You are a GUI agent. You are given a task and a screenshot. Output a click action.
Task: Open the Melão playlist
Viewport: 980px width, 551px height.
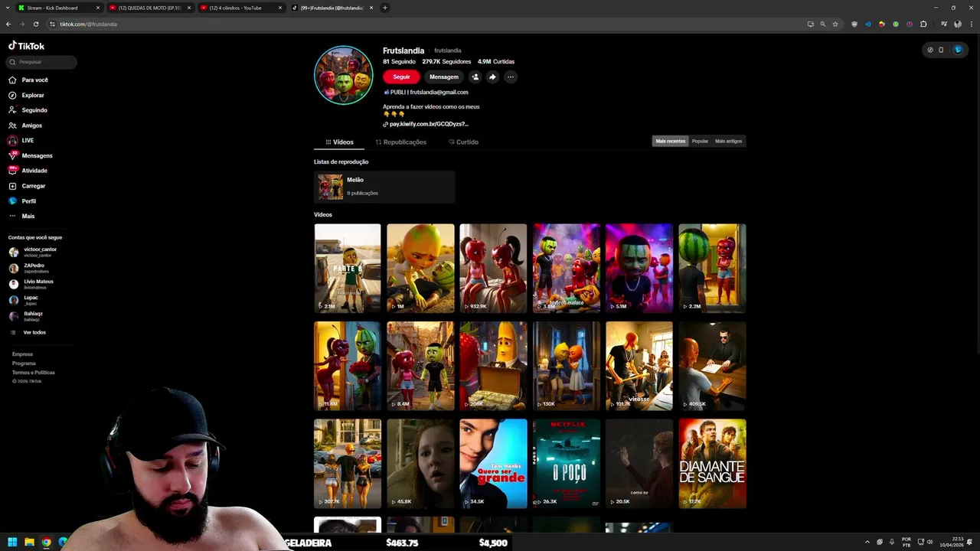pyautogui.click(x=384, y=187)
